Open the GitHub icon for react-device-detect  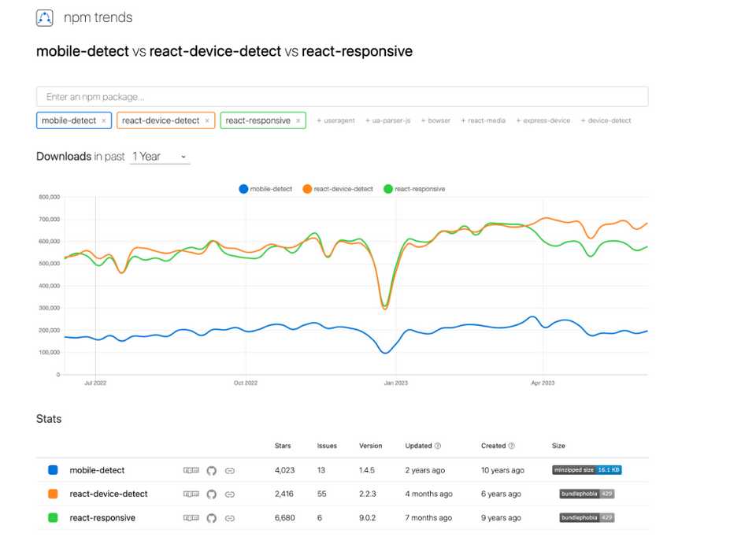click(x=211, y=494)
